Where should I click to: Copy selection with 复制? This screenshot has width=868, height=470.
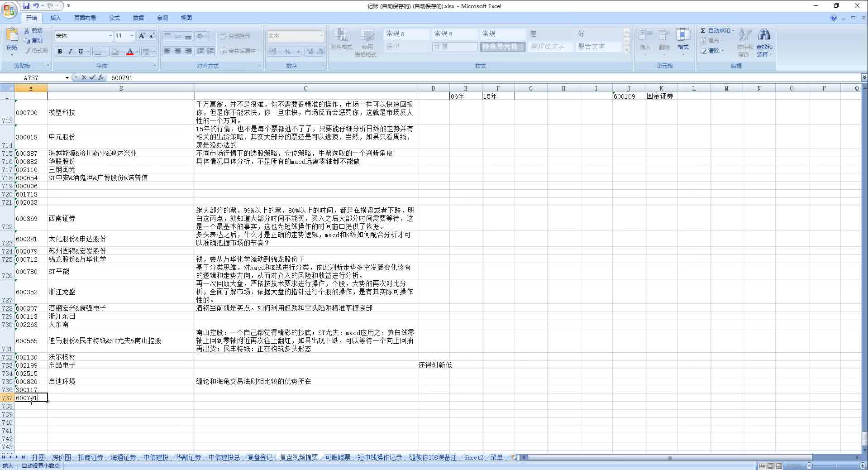coord(34,41)
